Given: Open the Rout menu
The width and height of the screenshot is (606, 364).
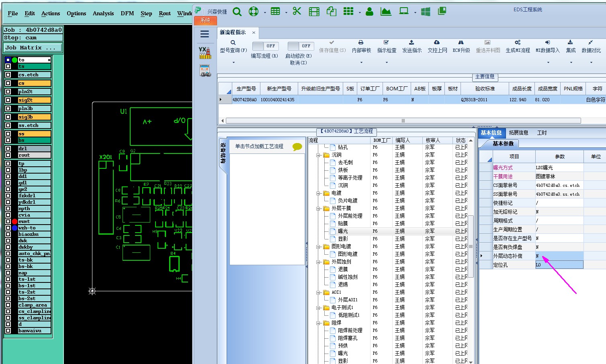Looking at the screenshot, I should click(x=165, y=13).
